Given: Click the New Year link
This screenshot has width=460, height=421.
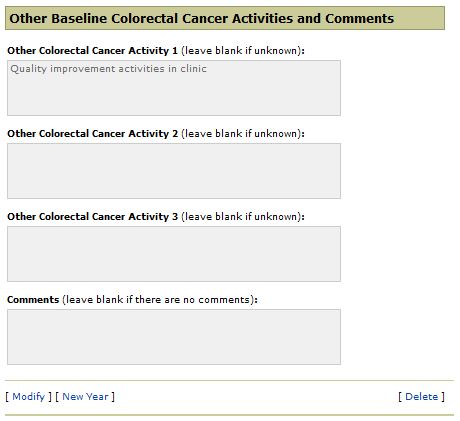Looking at the screenshot, I should click(85, 397).
